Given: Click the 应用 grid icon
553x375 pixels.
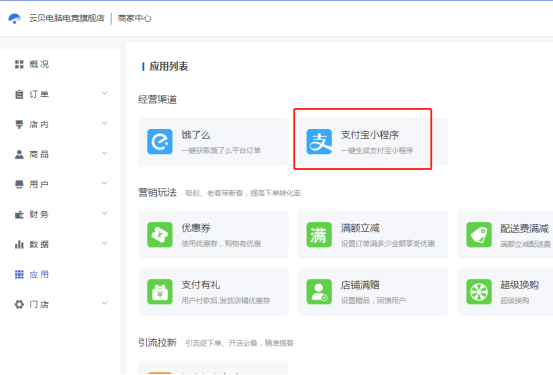Looking at the screenshot, I should [x=19, y=274].
